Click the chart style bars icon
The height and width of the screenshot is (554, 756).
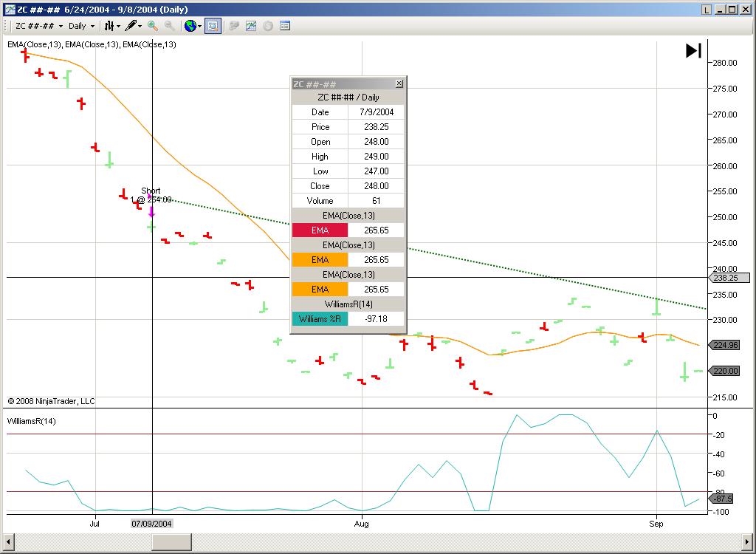click(109, 26)
